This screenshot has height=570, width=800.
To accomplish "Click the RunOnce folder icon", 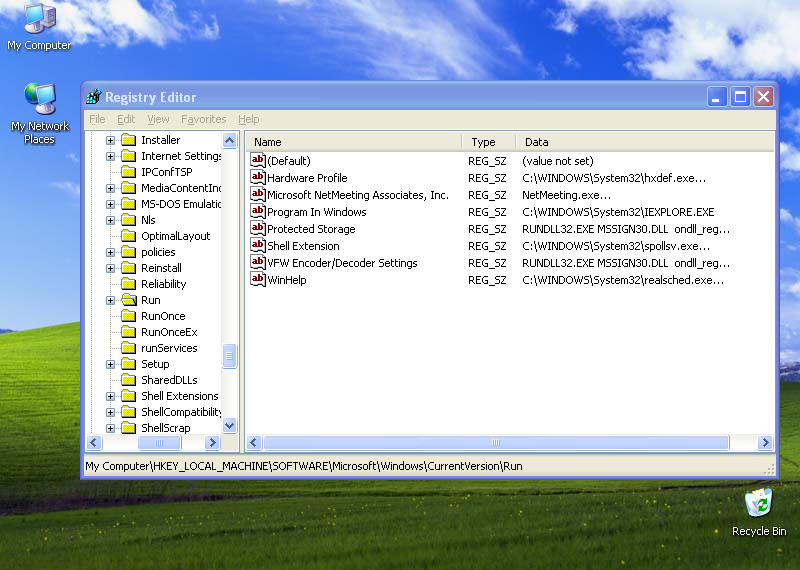I will 129,316.
